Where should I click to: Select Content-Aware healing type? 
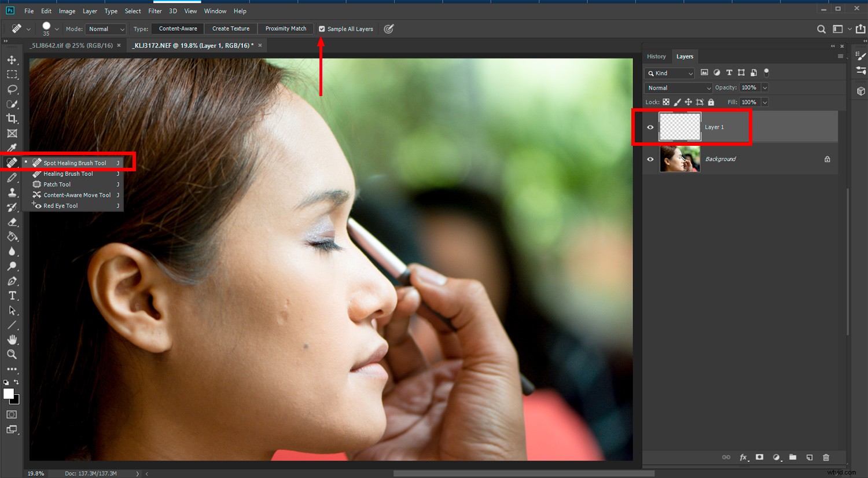[177, 28]
